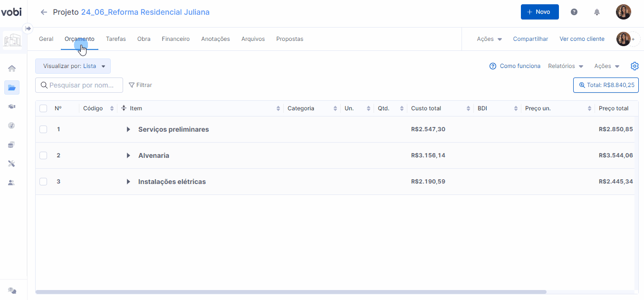644x300 pixels.
Task: Click the search magnifier icon
Action: pos(44,85)
